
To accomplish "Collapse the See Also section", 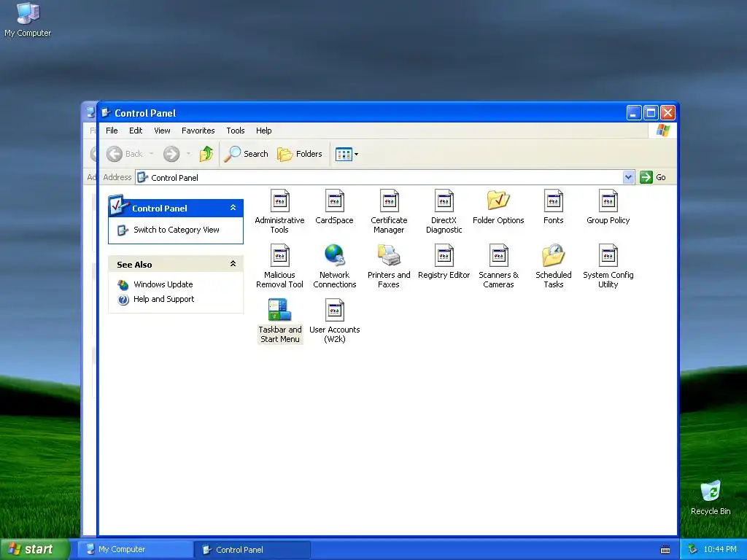I will pos(233,264).
